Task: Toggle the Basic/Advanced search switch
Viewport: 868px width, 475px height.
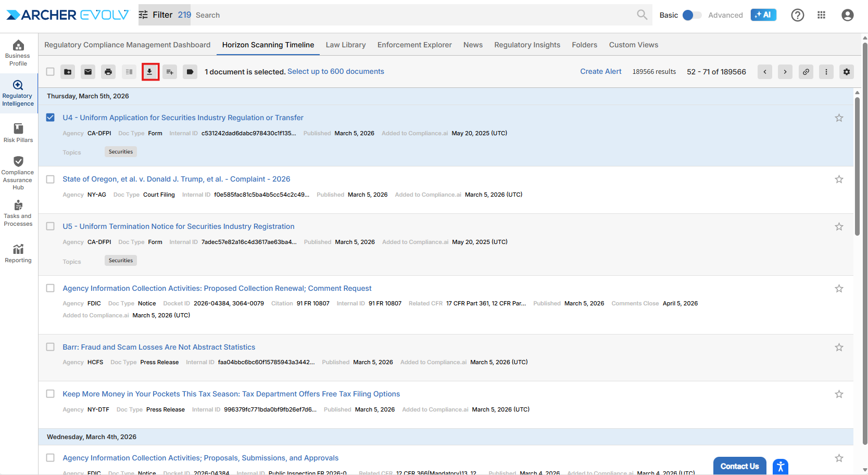Action: pos(692,15)
